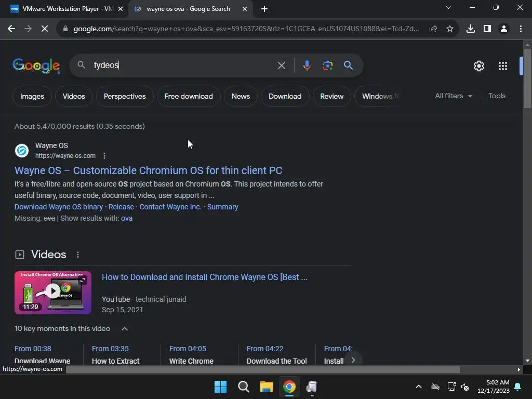Open the taskbar clock and date
Image resolution: width=532 pixels, height=399 pixels.
pyautogui.click(x=494, y=387)
